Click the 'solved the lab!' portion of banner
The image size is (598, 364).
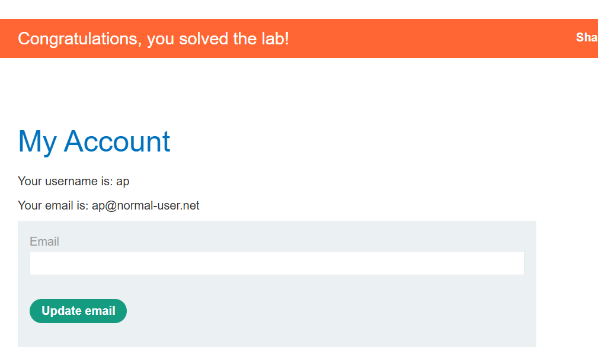pos(234,38)
